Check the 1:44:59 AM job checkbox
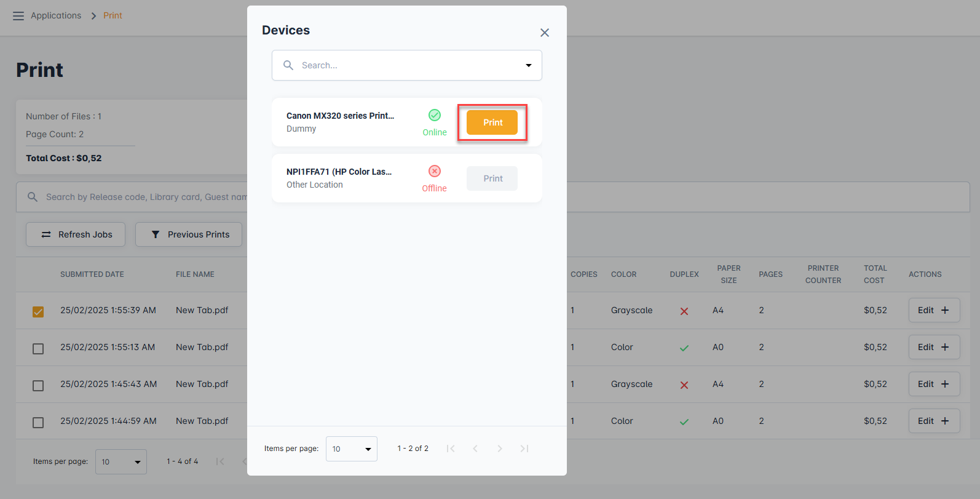The height and width of the screenshot is (499, 980). (x=38, y=423)
